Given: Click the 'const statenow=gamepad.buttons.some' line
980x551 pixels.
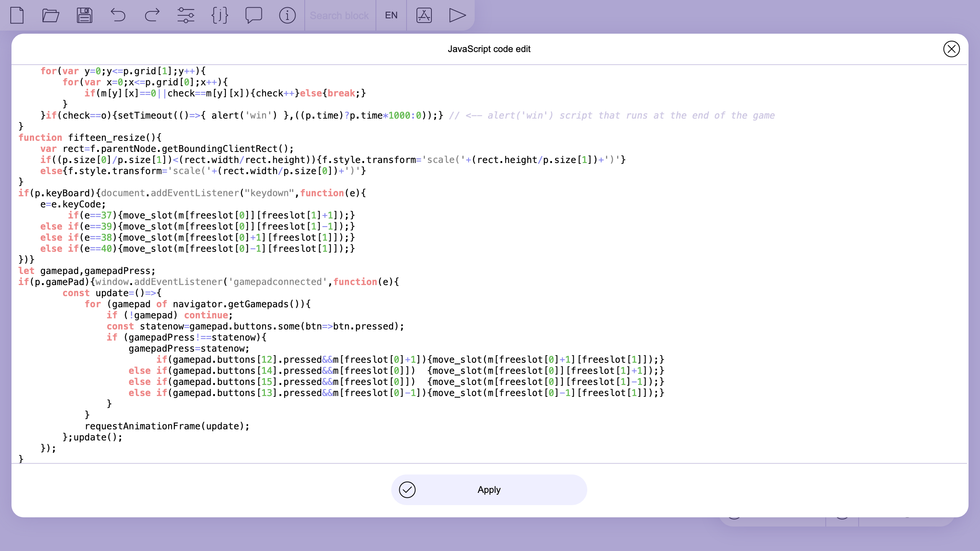Looking at the screenshot, I should pos(255,326).
